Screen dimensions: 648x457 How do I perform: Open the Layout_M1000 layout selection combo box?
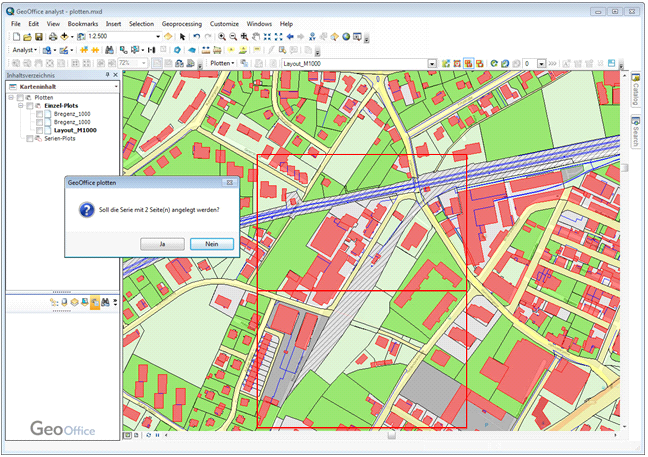[432, 62]
